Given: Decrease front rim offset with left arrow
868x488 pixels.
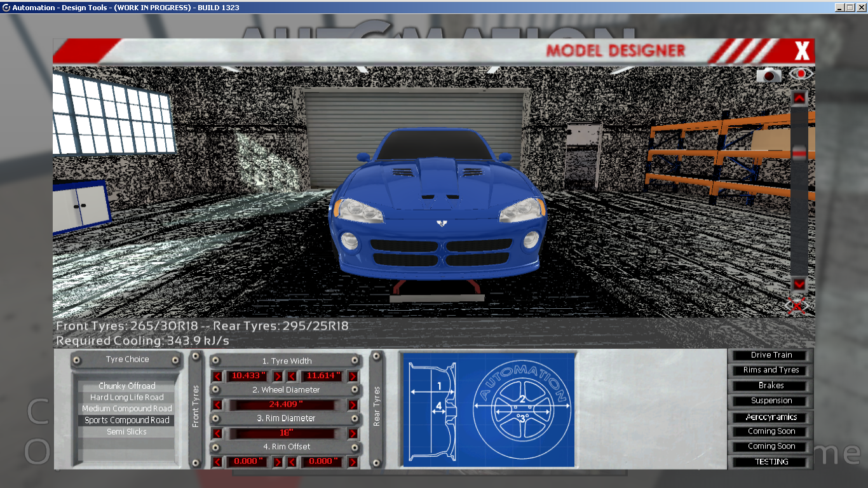Looking at the screenshot, I should (218, 462).
